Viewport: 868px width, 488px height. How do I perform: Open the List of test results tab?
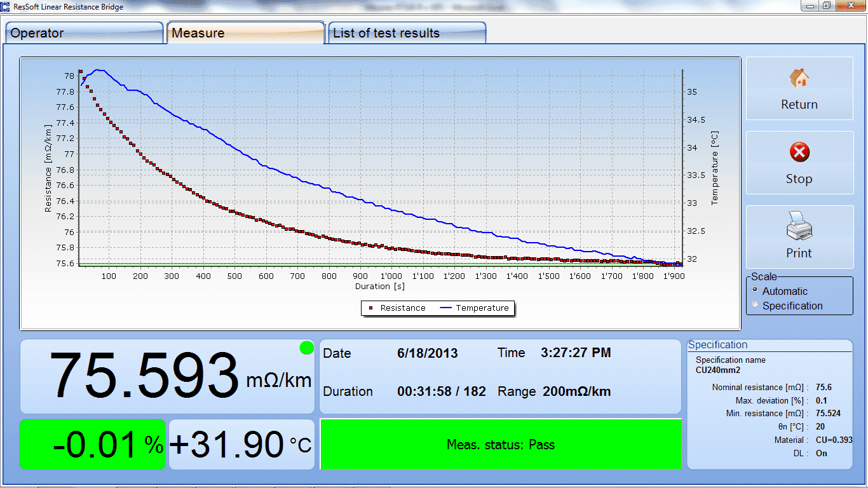coord(407,33)
